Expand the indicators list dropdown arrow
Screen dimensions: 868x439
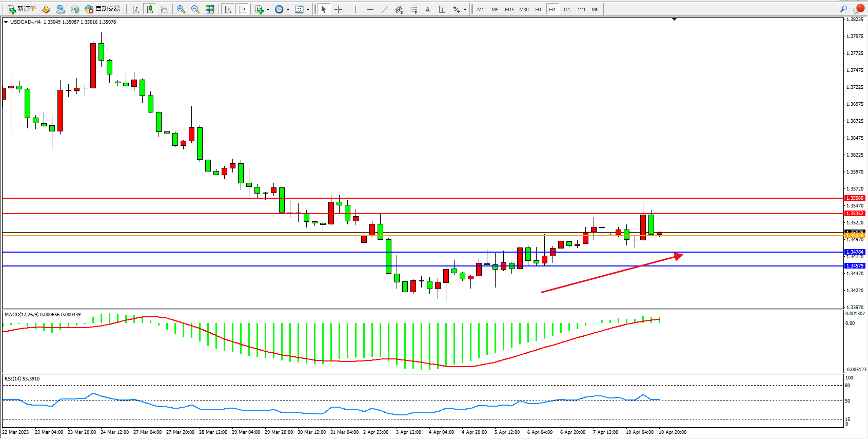268,9
